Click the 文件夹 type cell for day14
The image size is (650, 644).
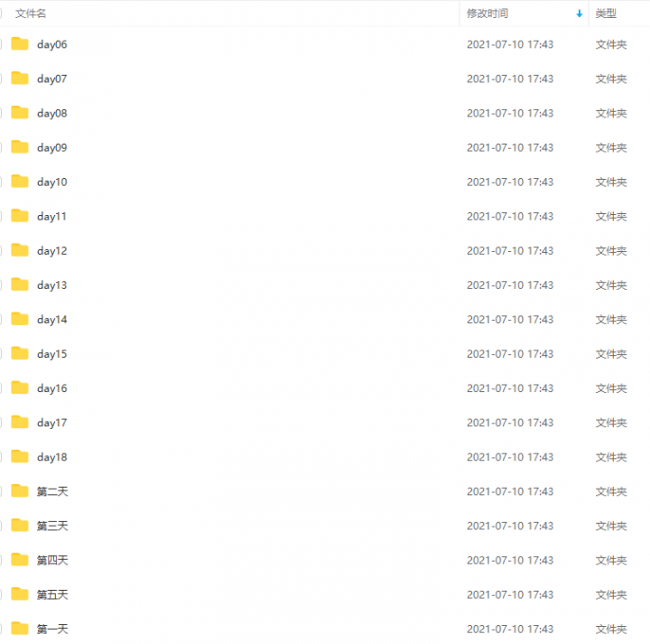click(611, 320)
